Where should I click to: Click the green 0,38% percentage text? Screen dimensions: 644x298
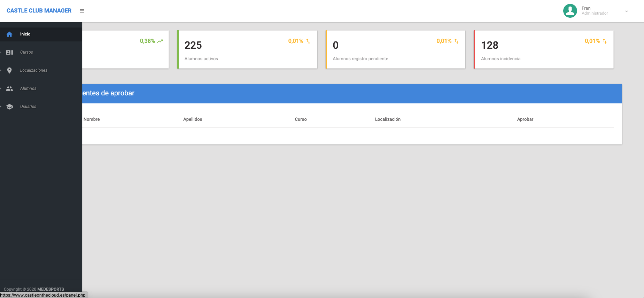(147, 41)
